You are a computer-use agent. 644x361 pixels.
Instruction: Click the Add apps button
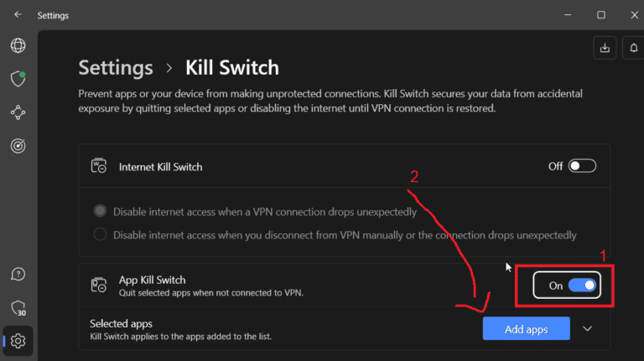point(526,329)
